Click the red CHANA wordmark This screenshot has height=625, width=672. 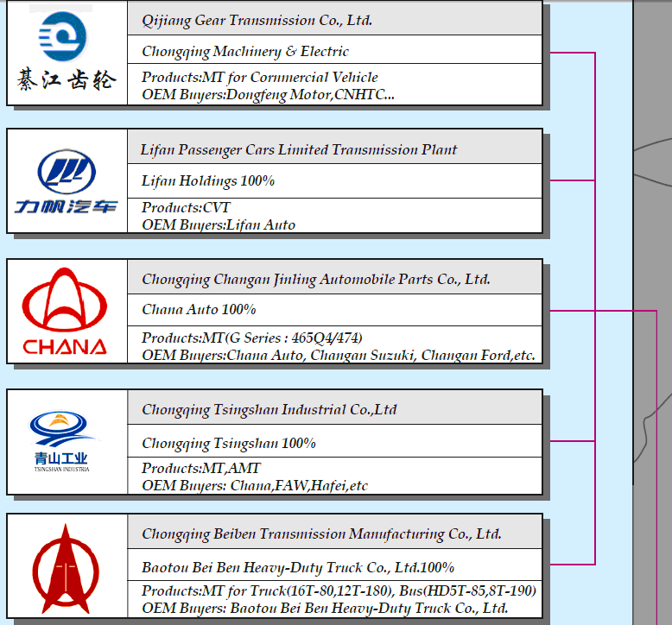click(x=65, y=346)
